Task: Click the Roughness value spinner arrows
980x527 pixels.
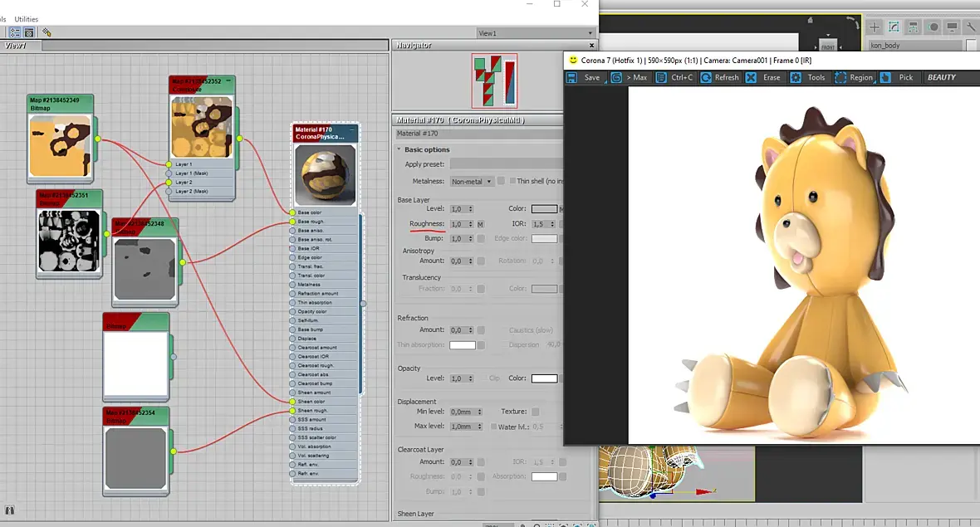Action: [471, 223]
